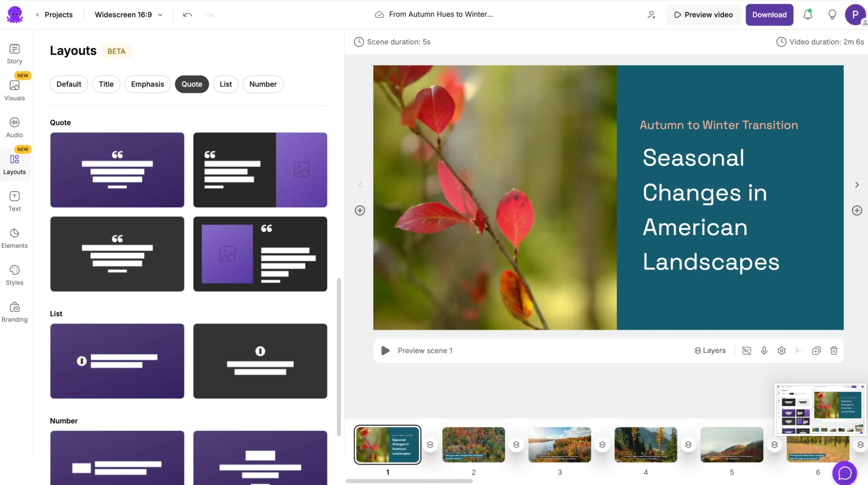Open the Styles panel in sidebar
The width and height of the screenshot is (868, 485).
pos(15,275)
